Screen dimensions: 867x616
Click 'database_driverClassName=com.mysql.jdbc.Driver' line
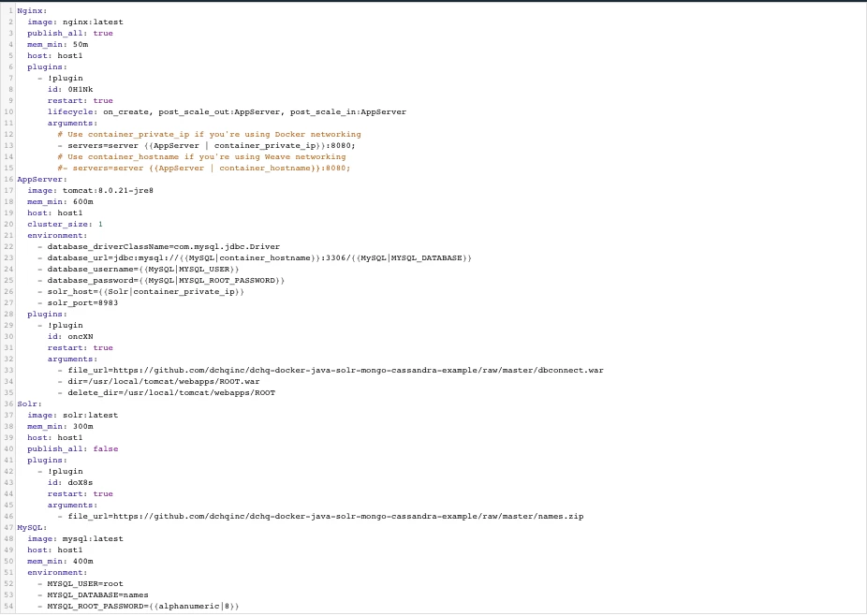point(158,246)
